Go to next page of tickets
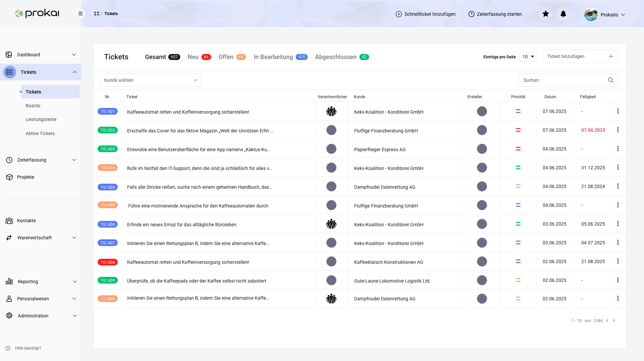Viewport: 644px width, 361px height. click(x=614, y=321)
